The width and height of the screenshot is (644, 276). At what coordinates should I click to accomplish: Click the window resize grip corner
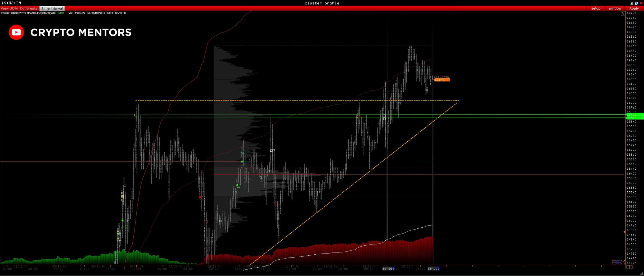[x=642, y=273]
